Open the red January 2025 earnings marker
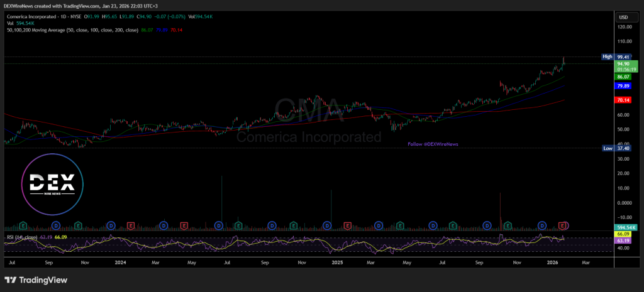Image resolution: width=644 pixels, height=292 pixels. tap(347, 225)
